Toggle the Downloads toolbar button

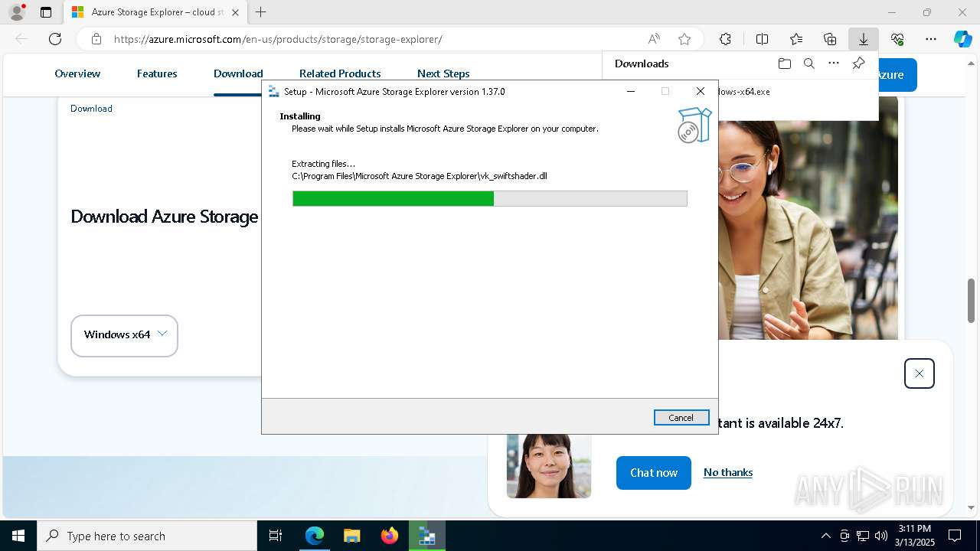point(864,39)
